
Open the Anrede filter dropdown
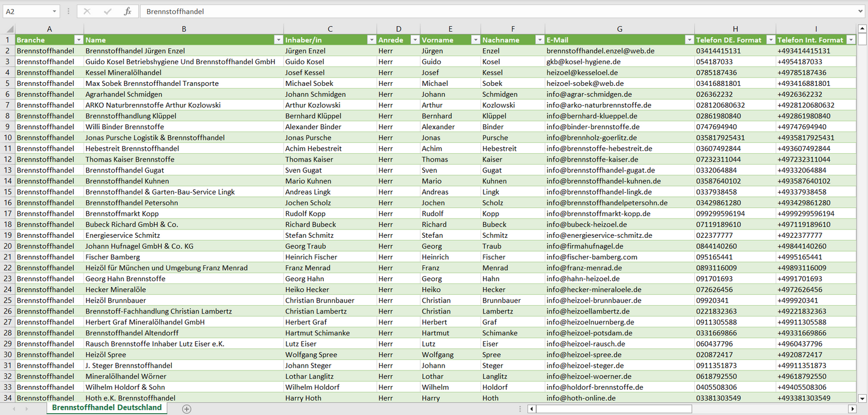(414, 40)
